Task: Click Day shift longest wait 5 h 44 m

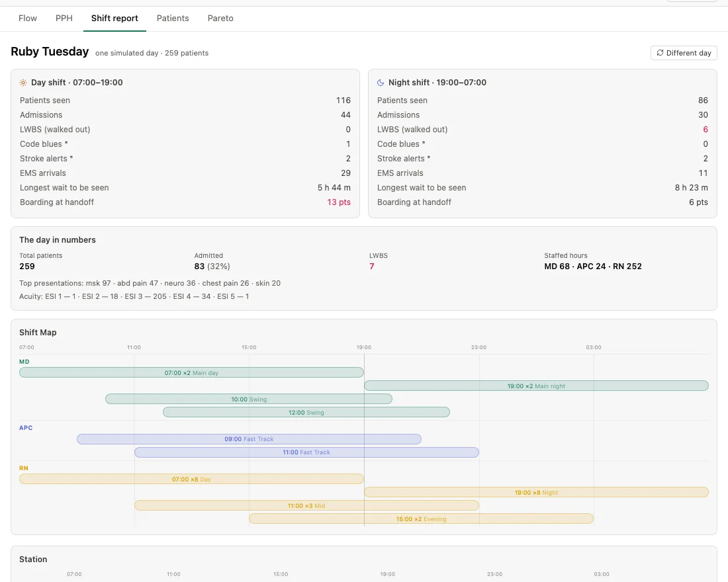Action: (x=334, y=188)
